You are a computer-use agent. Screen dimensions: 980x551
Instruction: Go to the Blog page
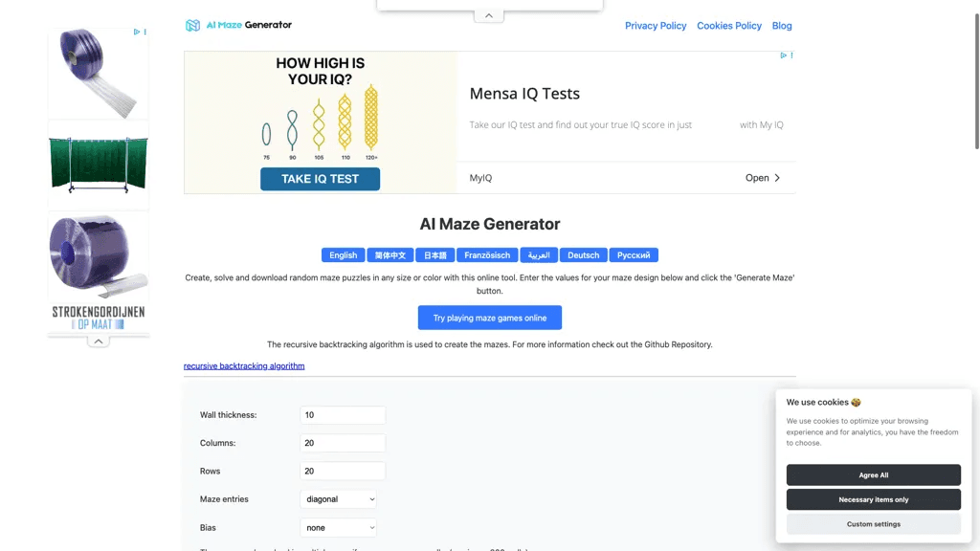click(782, 26)
